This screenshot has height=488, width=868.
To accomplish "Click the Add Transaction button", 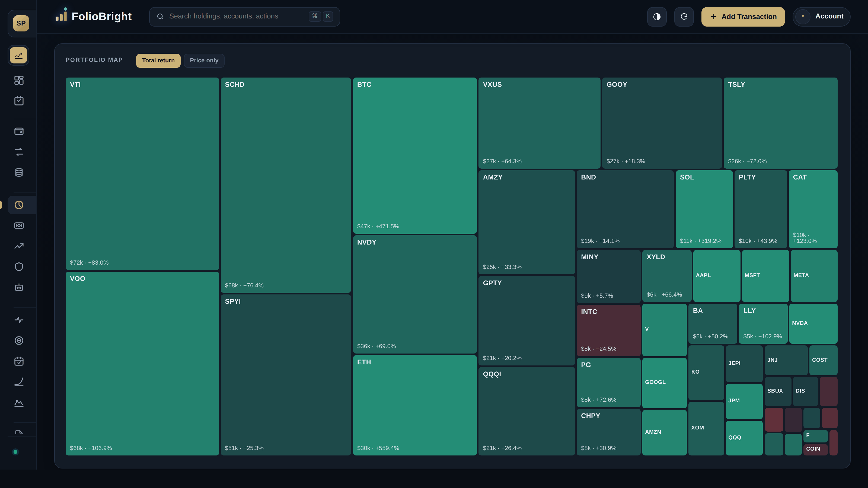I will (x=743, y=17).
